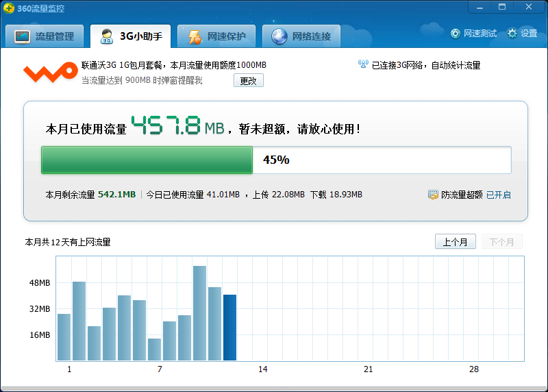The width and height of the screenshot is (548, 392).
Task: Select the highlighted dark blue day 12 bar
Action: pyautogui.click(x=229, y=328)
